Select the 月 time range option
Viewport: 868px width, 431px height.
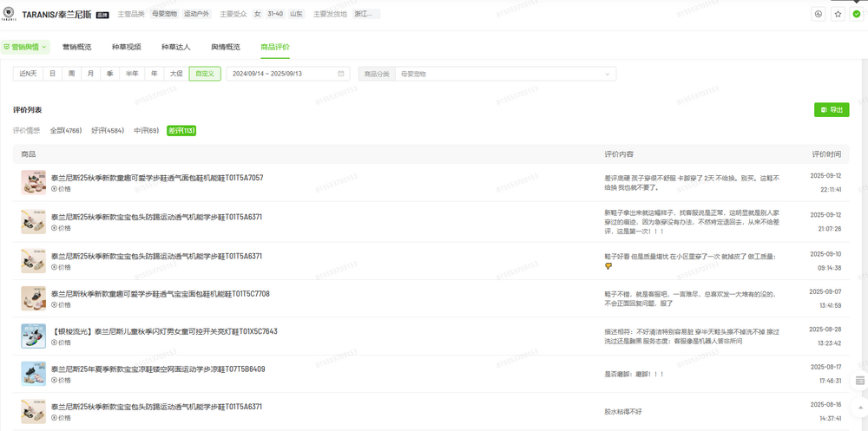(x=91, y=74)
